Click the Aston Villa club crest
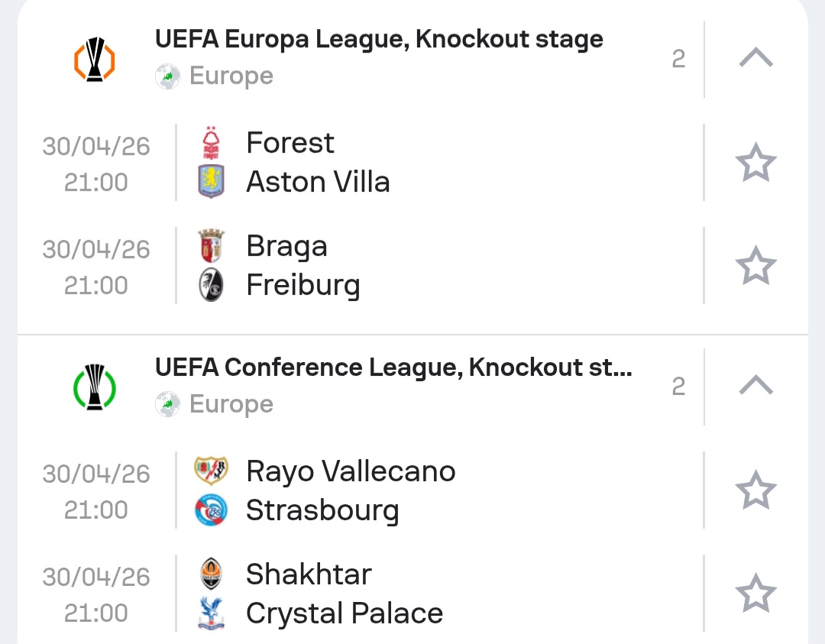Viewport: 825px width, 644px height. [211, 182]
